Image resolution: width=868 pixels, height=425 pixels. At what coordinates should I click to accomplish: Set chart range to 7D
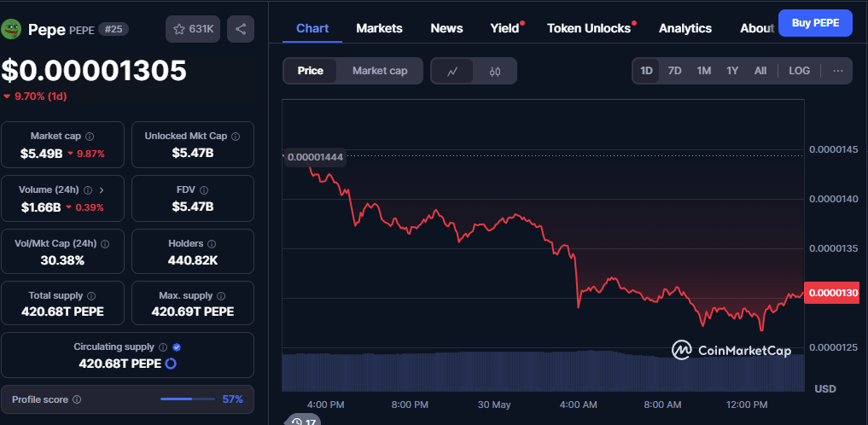(x=675, y=71)
